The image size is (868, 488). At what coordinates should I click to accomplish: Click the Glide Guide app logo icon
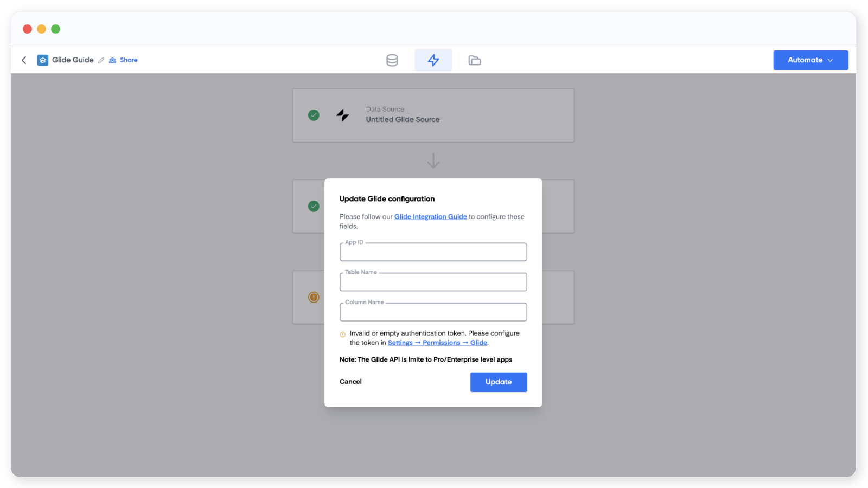pyautogui.click(x=43, y=60)
